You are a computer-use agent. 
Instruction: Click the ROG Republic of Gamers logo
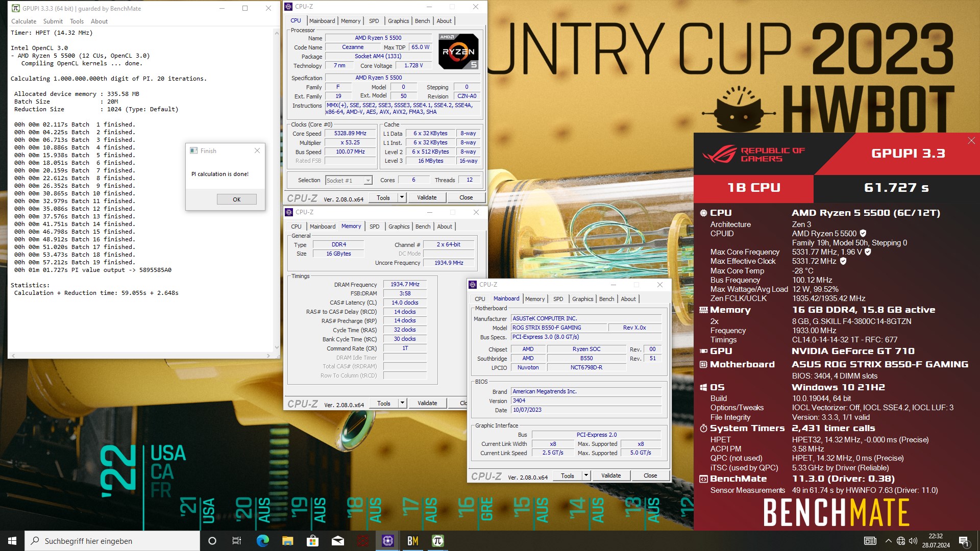753,154
